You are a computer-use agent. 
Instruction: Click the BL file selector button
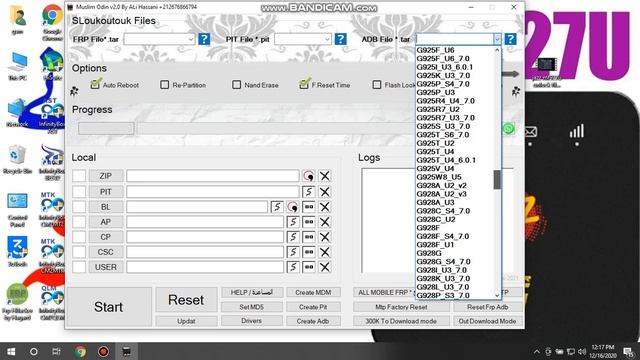pos(106,207)
